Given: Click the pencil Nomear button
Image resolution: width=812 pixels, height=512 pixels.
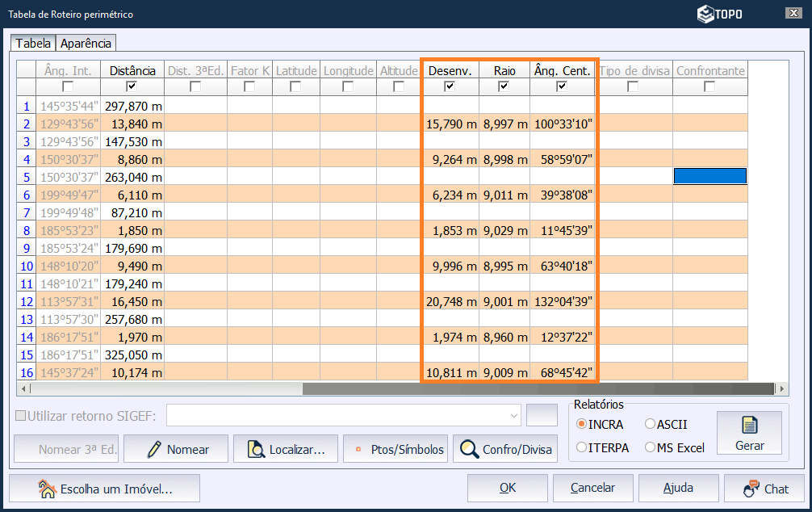Looking at the screenshot, I should 175,450.
